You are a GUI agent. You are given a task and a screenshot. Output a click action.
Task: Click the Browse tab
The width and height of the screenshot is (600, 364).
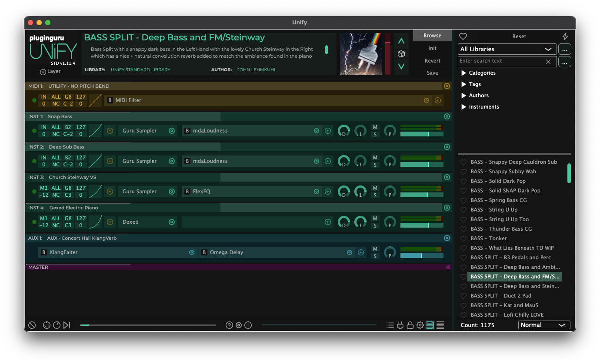click(433, 36)
